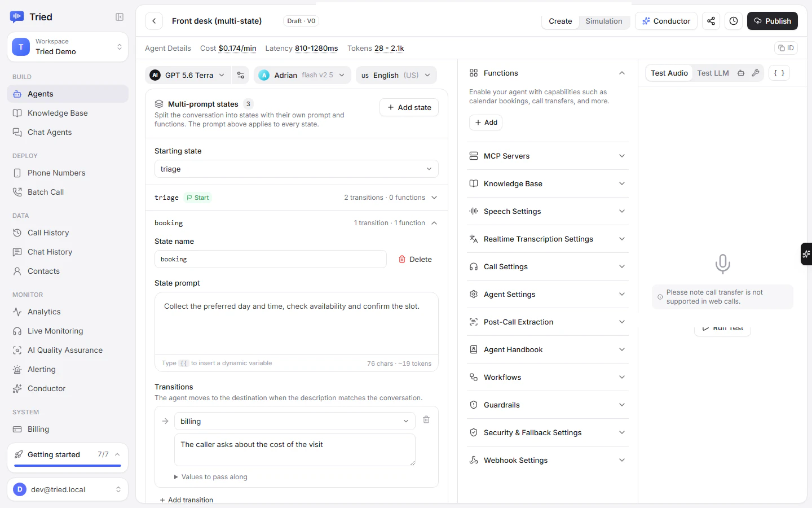Open the billing transition destination dropdown
This screenshot has width=812, height=508.
point(295,421)
